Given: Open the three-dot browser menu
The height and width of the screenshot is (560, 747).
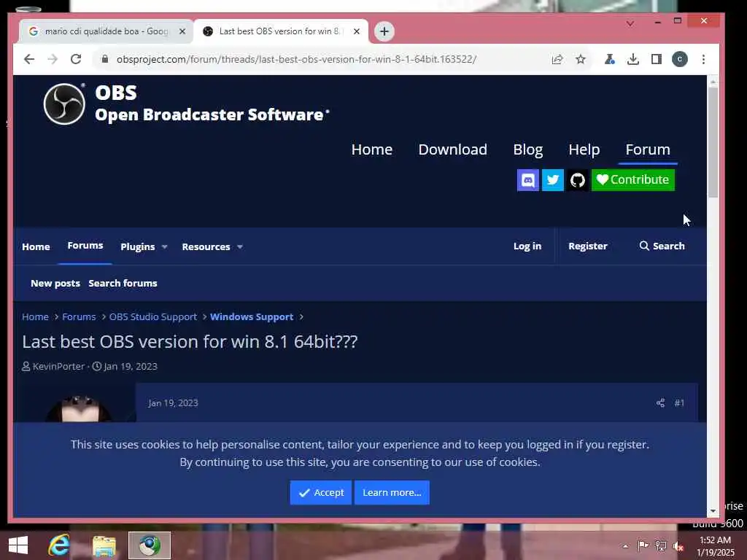Looking at the screenshot, I should coord(704,59).
